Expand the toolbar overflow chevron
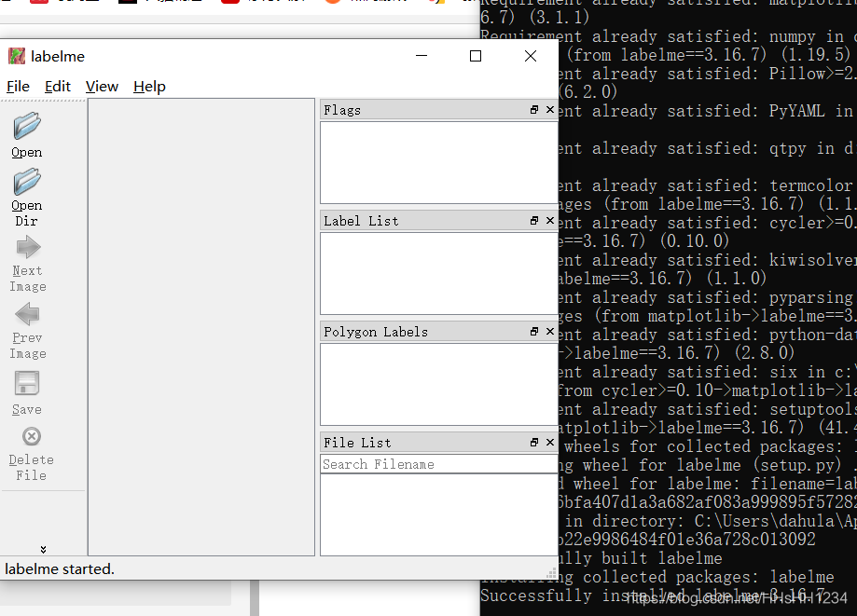857x616 pixels. pos(43,550)
